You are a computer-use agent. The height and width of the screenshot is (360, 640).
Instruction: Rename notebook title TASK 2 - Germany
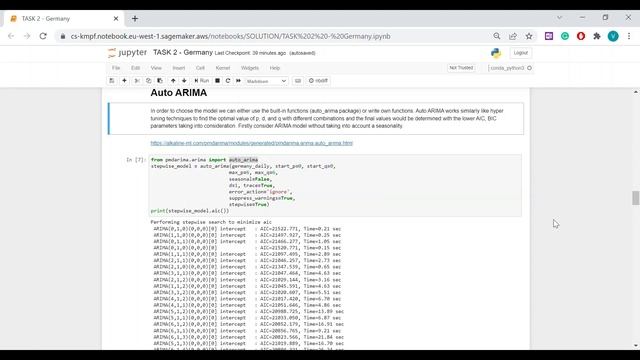183,53
